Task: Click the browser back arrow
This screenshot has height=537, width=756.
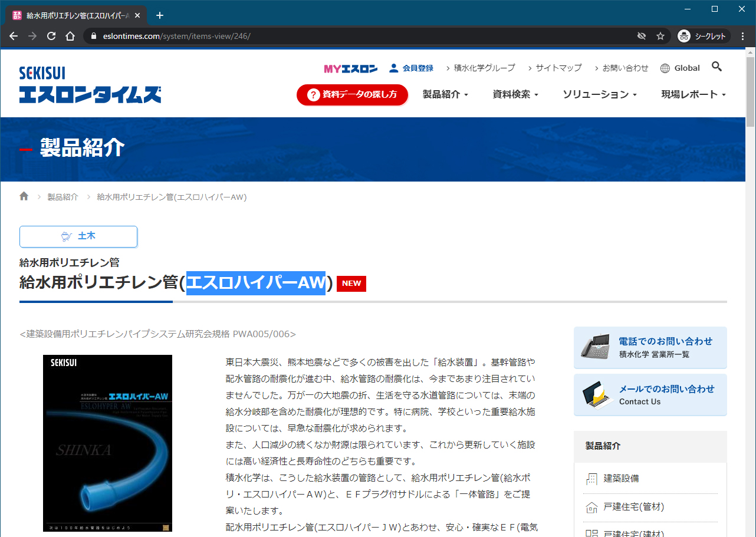Action: [x=14, y=36]
